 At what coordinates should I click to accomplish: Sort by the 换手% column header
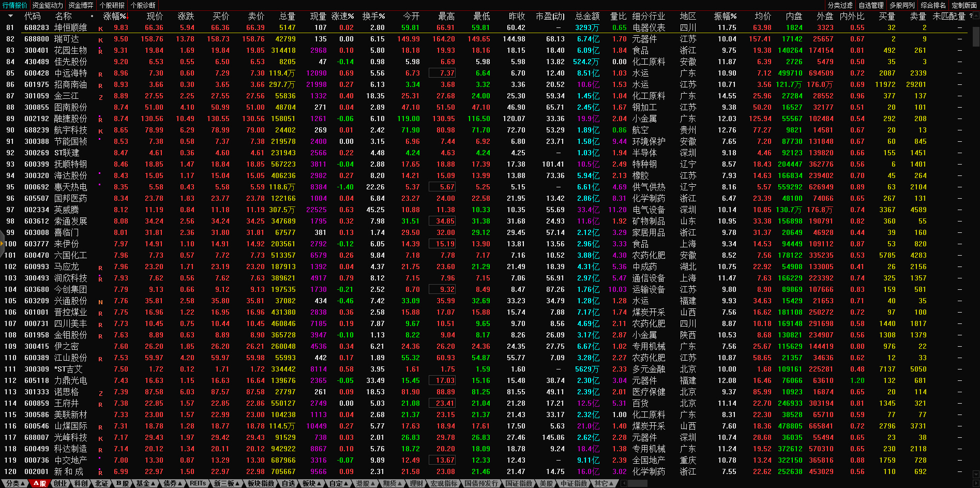(373, 16)
